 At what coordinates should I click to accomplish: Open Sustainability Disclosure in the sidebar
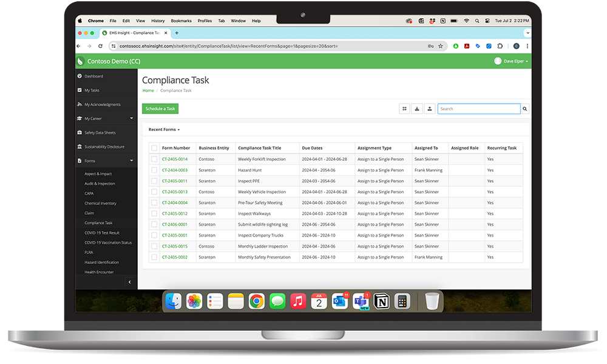tap(104, 146)
